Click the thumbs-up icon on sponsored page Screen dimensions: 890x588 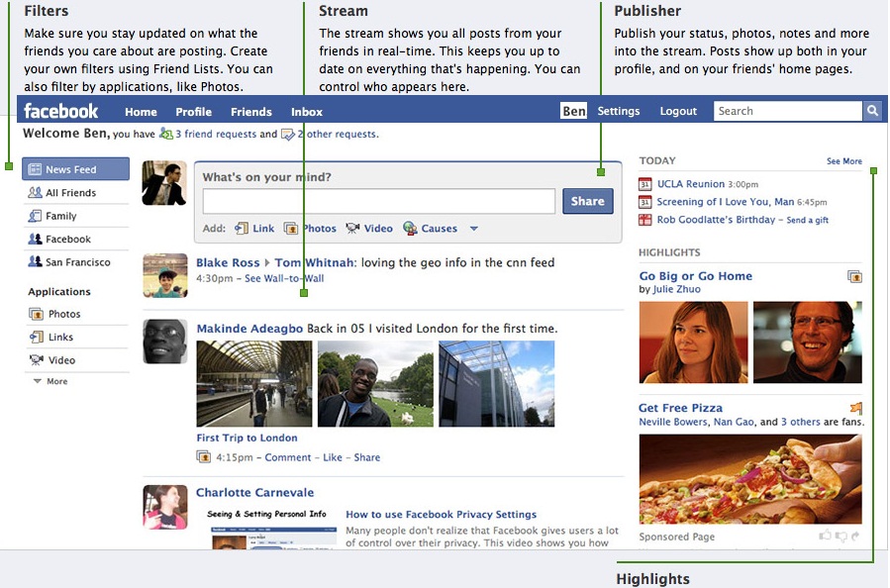click(825, 537)
